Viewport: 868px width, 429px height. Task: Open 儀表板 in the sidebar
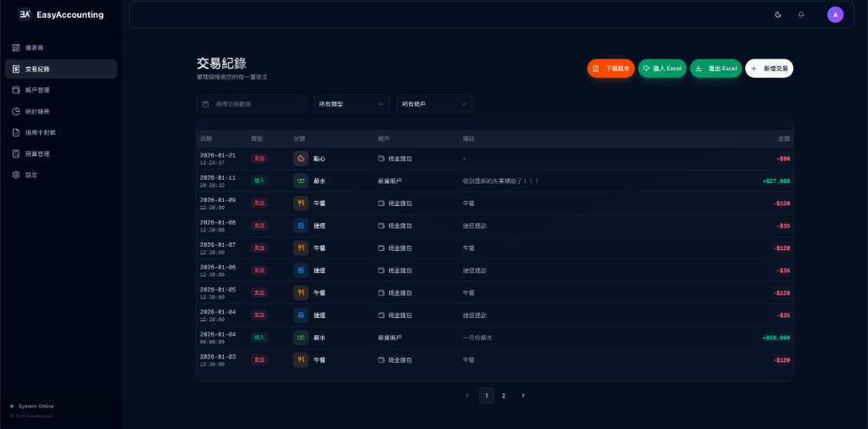click(x=61, y=47)
